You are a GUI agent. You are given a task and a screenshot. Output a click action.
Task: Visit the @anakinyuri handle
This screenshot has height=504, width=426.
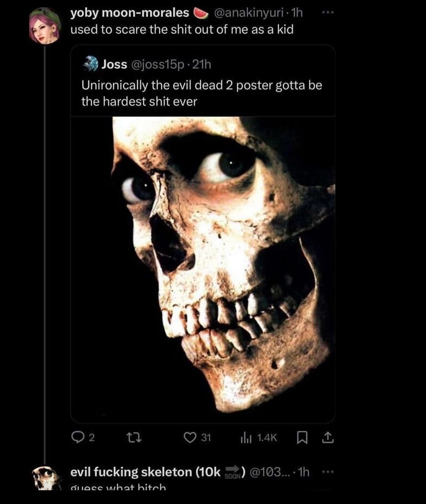248,13
